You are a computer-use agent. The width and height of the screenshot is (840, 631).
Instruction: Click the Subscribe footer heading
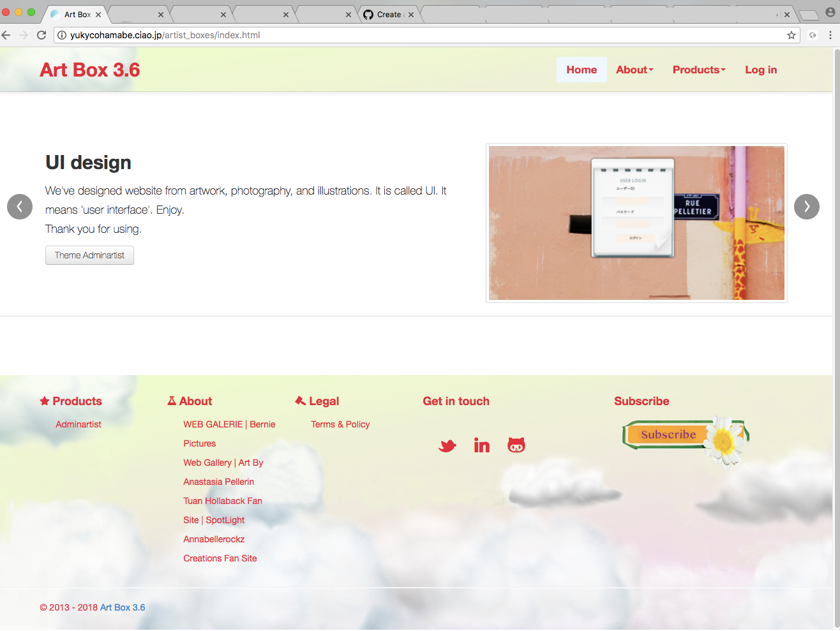(x=641, y=401)
